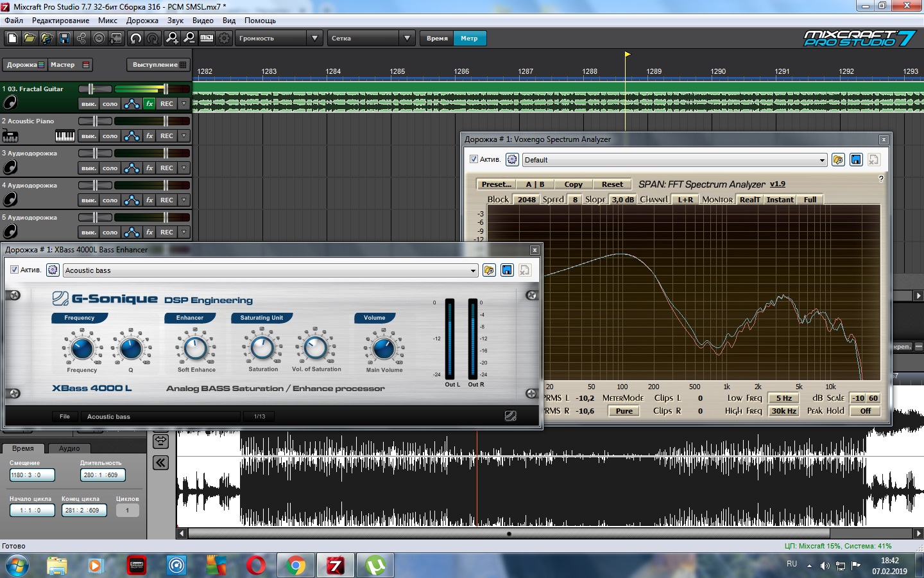Arm REC on track 5 Аудиодорожка
This screenshot has width=924, height=578.
click(x=167, y=232)
